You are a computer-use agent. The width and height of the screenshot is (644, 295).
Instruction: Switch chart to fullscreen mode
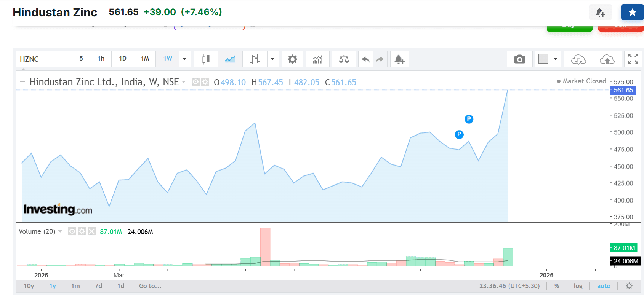click(x=633, y=59)
